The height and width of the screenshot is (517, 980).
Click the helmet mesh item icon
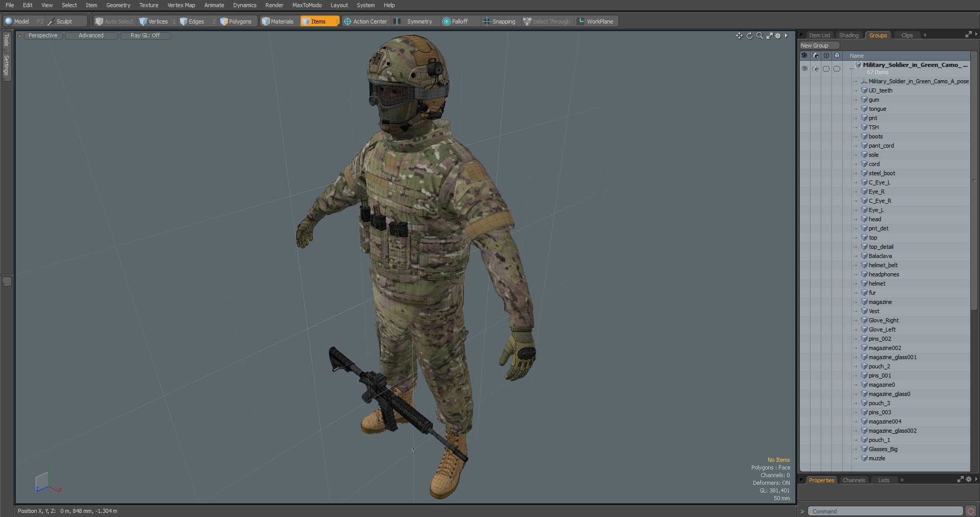(x=864, y=284)
